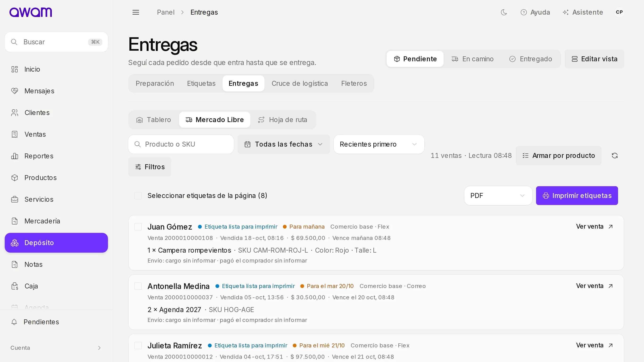
Task: Check Seleccionar etiquetas de la página checkbox
Action: [138, 196]
